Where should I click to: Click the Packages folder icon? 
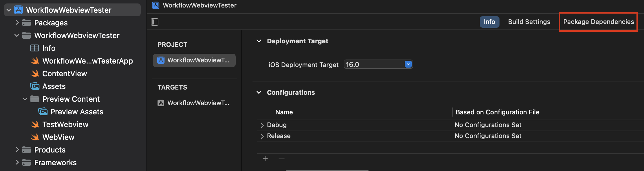(x=26, y=23)
